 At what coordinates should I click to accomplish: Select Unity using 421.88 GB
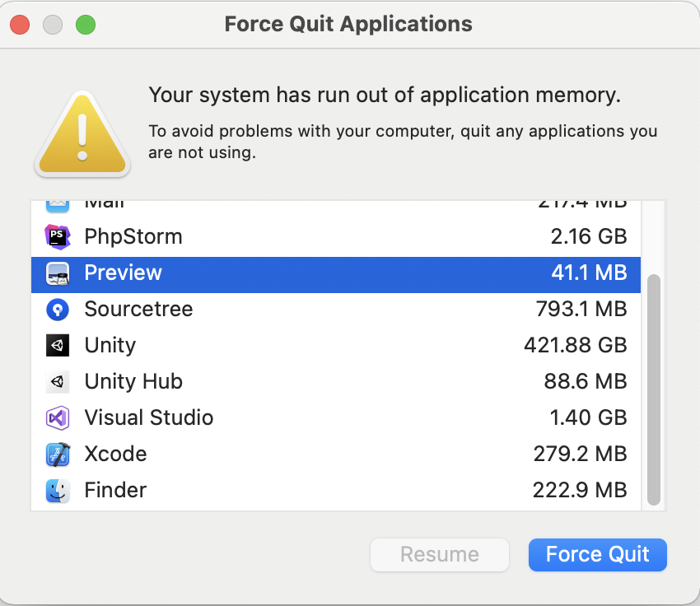[329, 346]
